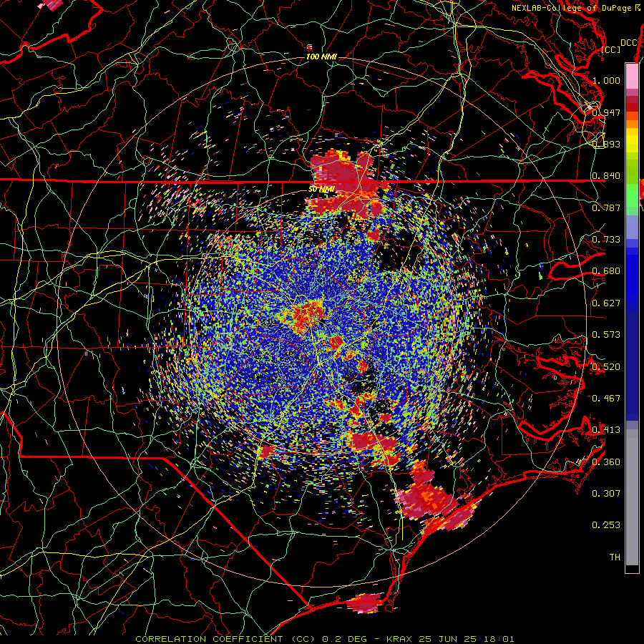The height and width of the screenshot is (644, 644).
Task: Select the 100 NMI range ring label
Action: (321, 57)
